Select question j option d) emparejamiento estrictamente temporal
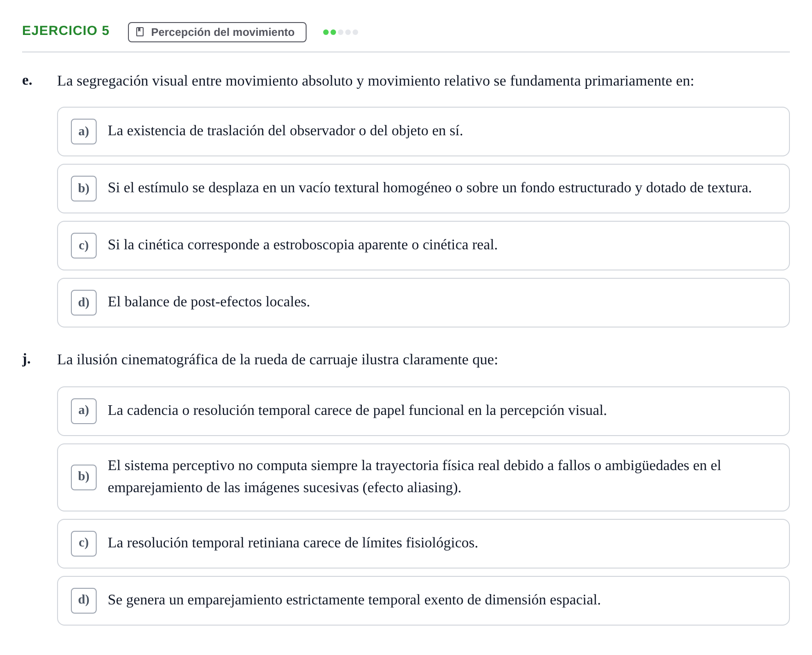The width and height of the screenshot is (812, 655). coord(423,601)
